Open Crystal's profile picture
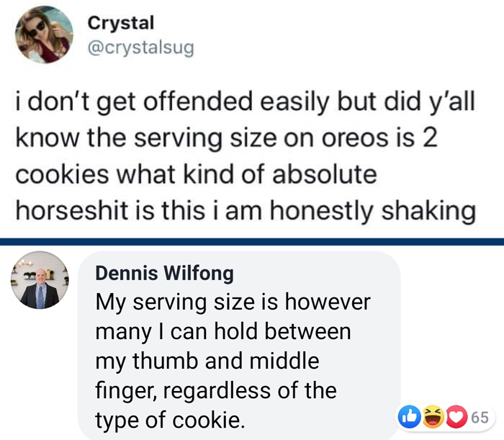504x440 pixels. (x=43, y=35)
